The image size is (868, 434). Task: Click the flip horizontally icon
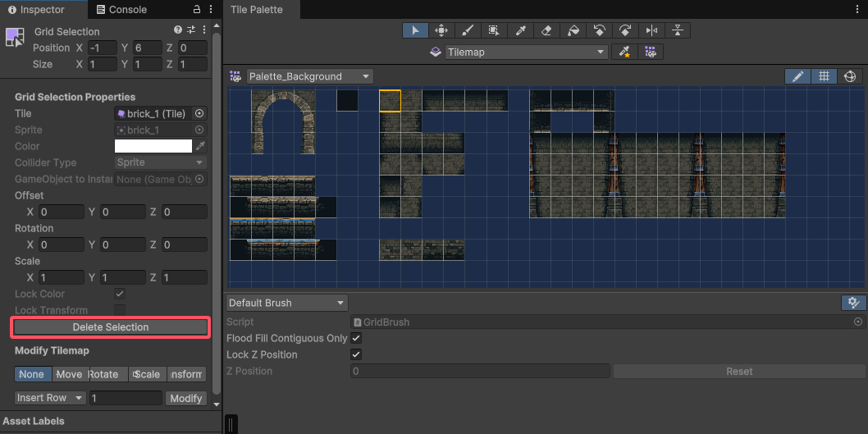click(x=651, y=30)
